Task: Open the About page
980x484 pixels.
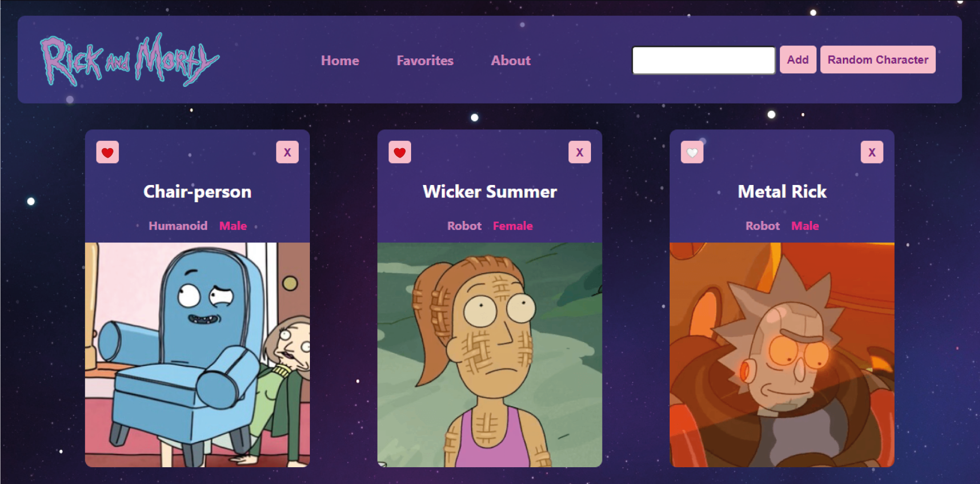Action: pos(510,60)
